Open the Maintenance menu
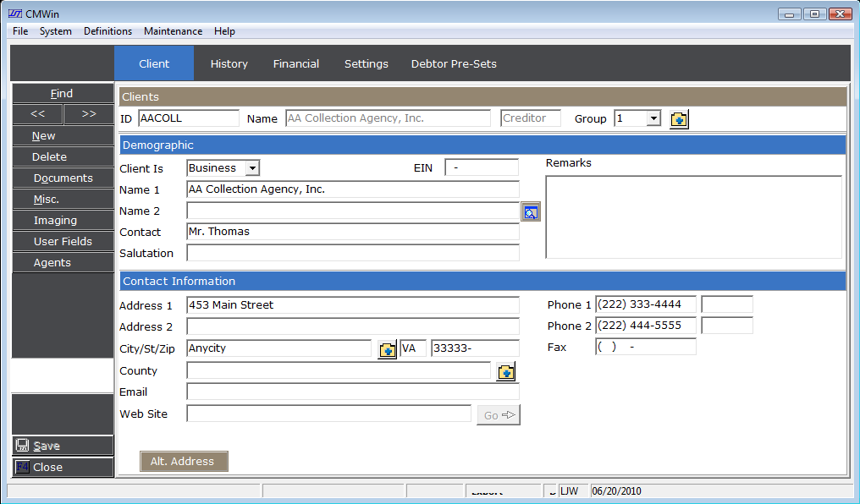Image resolution: width=860 pixels, height=504 pixels. click(173, 31)
